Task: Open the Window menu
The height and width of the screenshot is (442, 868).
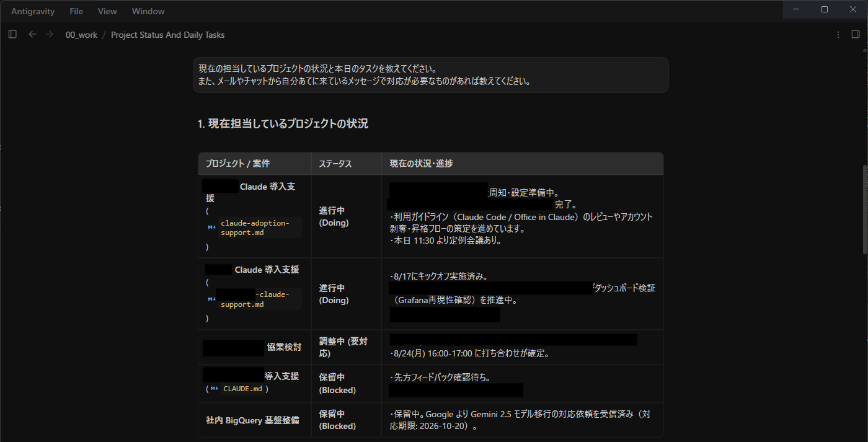Action: 148,11
